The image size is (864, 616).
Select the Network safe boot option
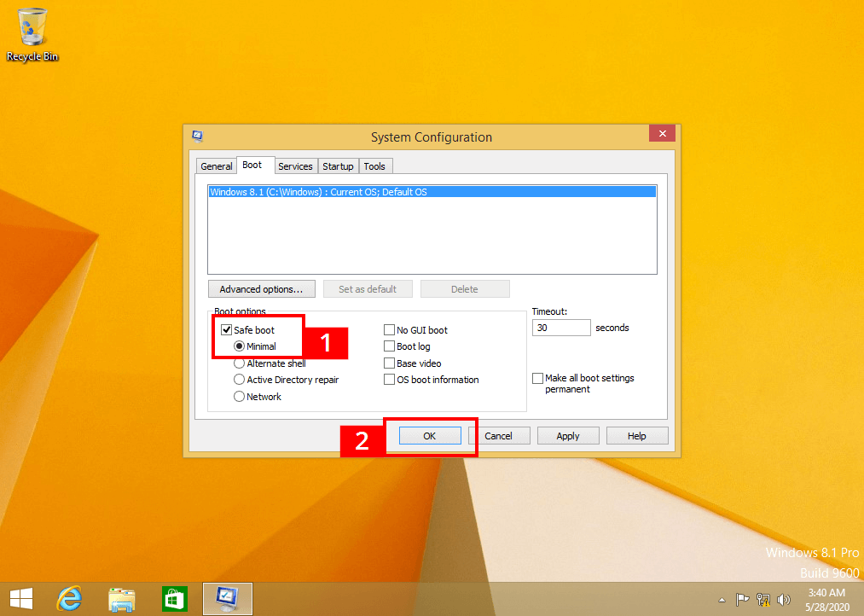(239, 396)
